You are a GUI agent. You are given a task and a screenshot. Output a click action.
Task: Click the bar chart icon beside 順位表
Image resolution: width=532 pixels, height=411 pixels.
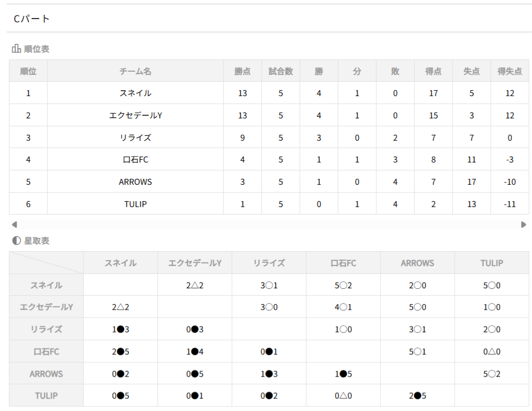click(x=16, y=49)
